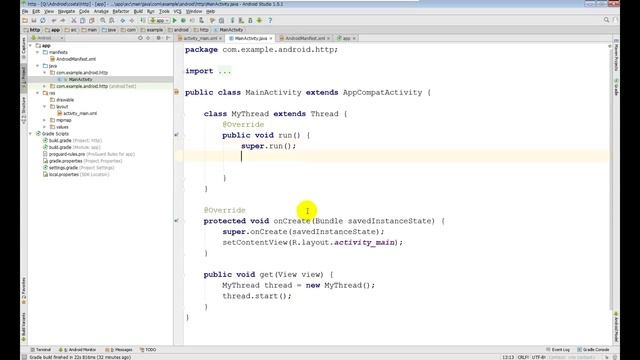Collapse the java folder node
Screen dimensions: 640x360
point(38,66)
